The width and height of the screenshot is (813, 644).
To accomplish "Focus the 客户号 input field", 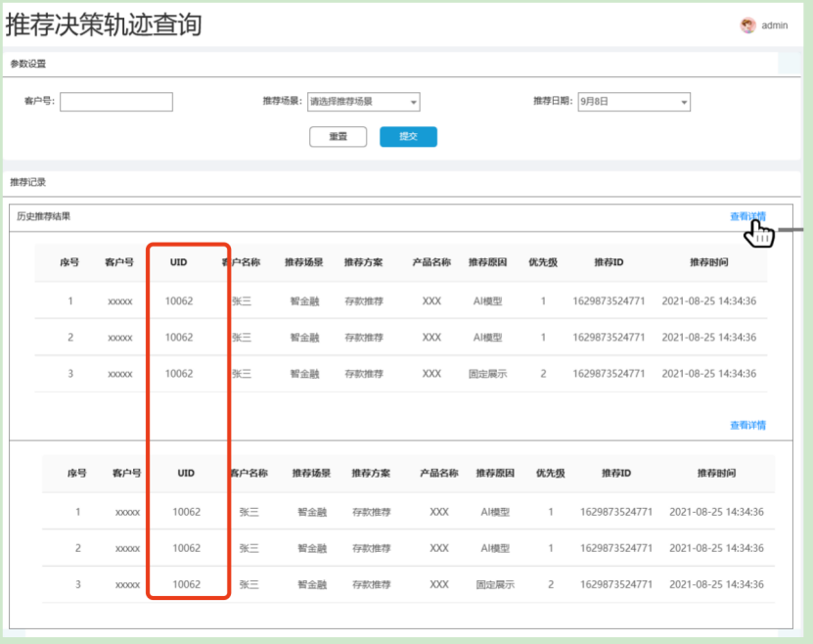I will [116, 102].
